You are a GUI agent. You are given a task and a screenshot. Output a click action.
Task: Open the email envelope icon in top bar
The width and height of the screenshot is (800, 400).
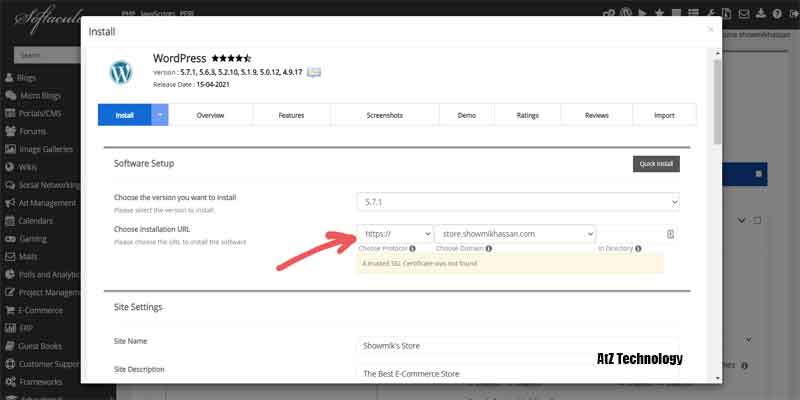point(744,14)
